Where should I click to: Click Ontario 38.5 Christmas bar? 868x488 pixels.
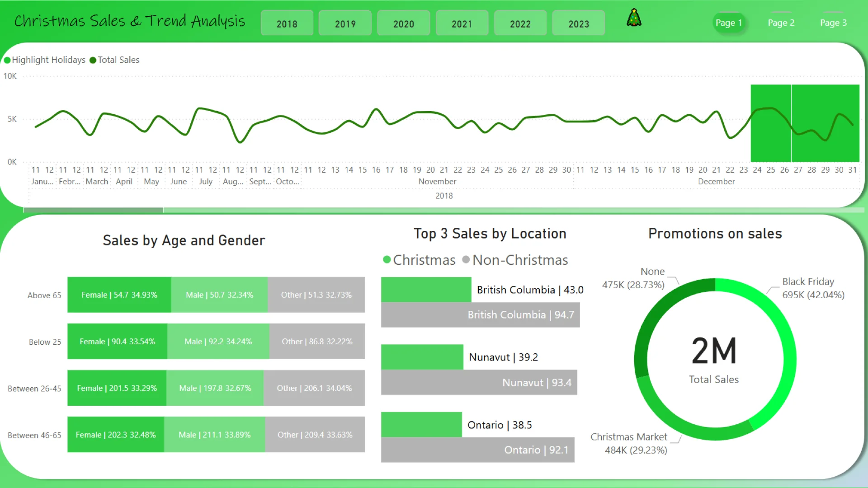tap(421, 425)
